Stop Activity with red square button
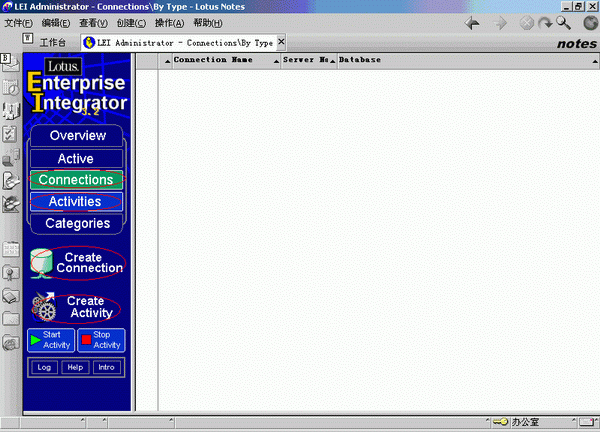 [x=101, y=340]
